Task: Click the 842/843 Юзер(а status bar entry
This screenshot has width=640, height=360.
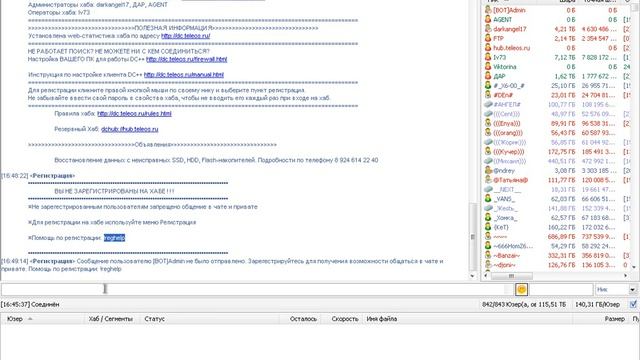Action: tap(524, 304)
